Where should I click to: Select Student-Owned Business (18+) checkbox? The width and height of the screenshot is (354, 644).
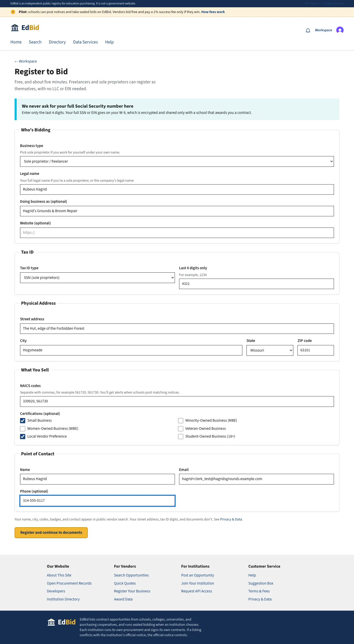(x=181, y=437)
